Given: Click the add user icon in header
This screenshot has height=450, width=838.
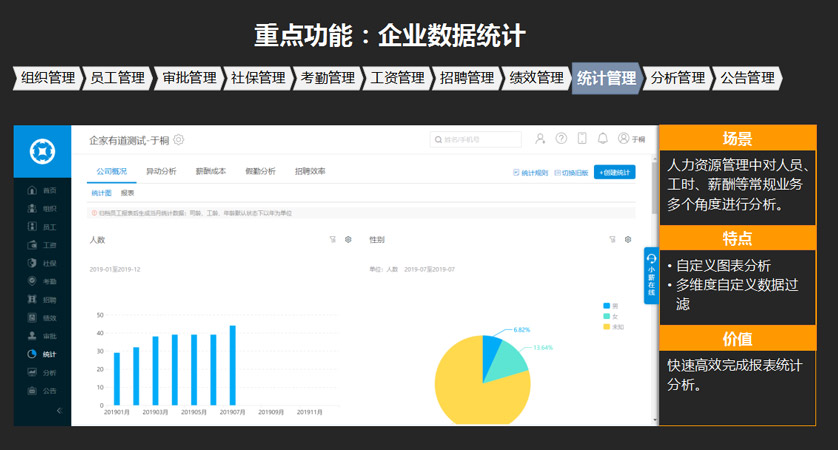Looking at the screenshot, I should coord(541,139).
